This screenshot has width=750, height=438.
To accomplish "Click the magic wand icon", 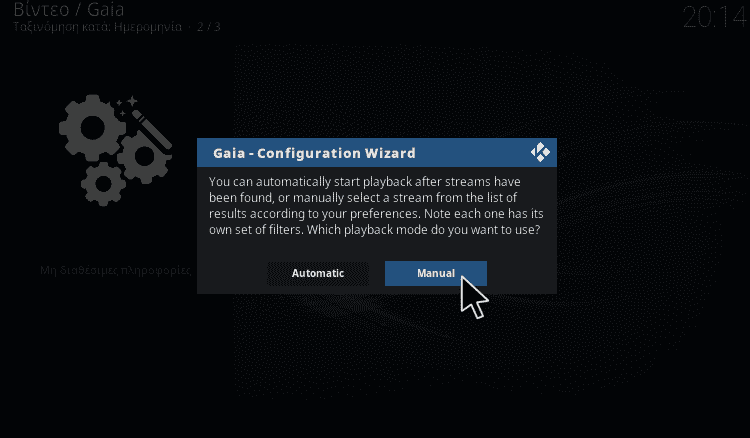I will (x=152, y=130).
